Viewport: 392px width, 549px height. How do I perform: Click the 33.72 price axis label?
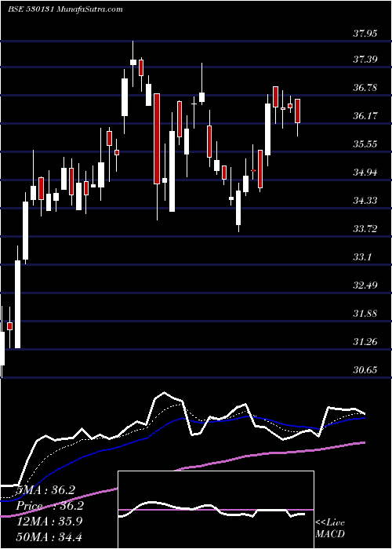(x=365, y=229)
